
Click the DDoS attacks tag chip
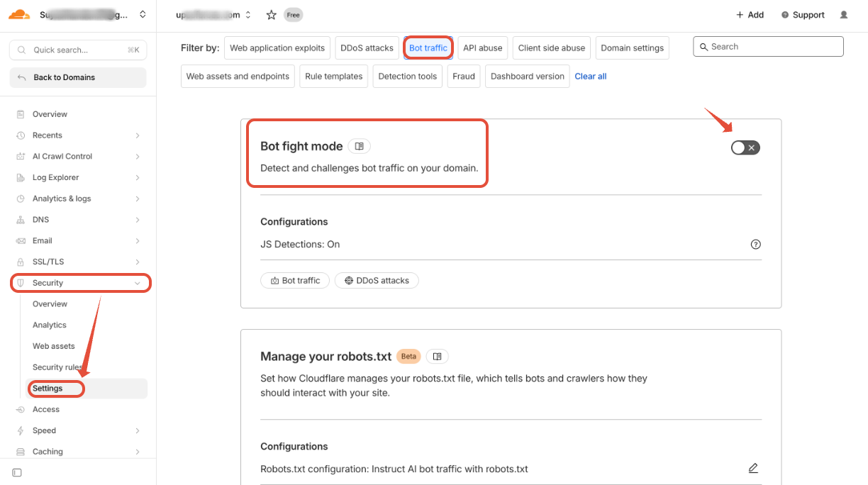[377, 281]
